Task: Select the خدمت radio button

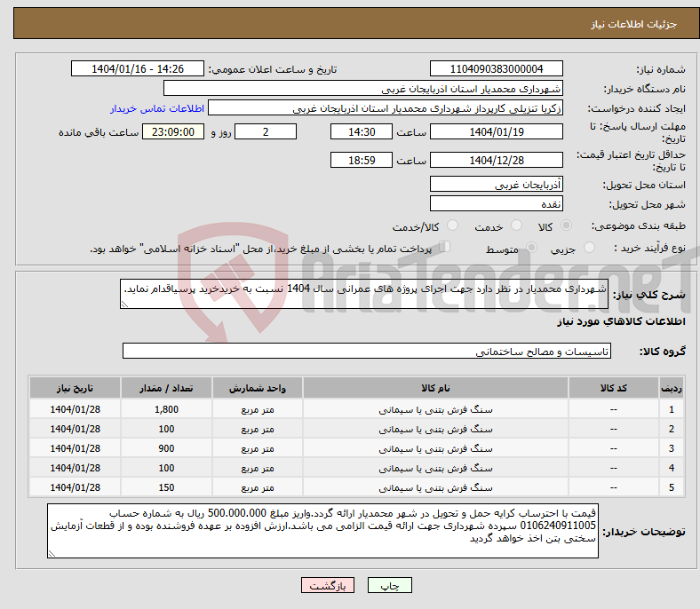Action: click(x=516, y=225)
